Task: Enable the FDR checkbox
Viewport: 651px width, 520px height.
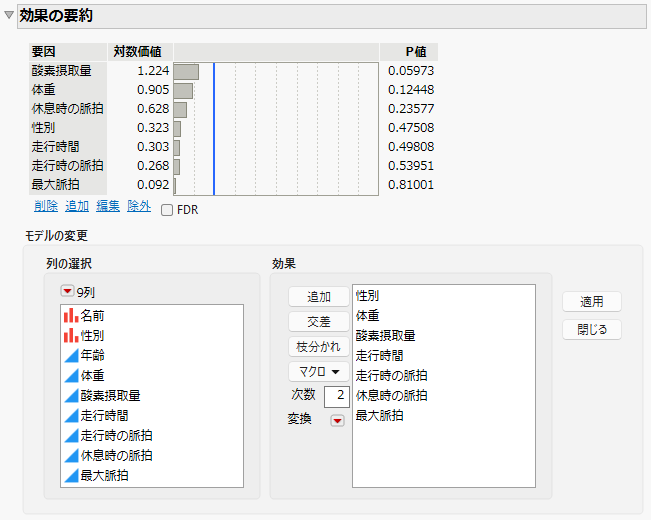Action: pyautogui.click(x=167, y=210)
